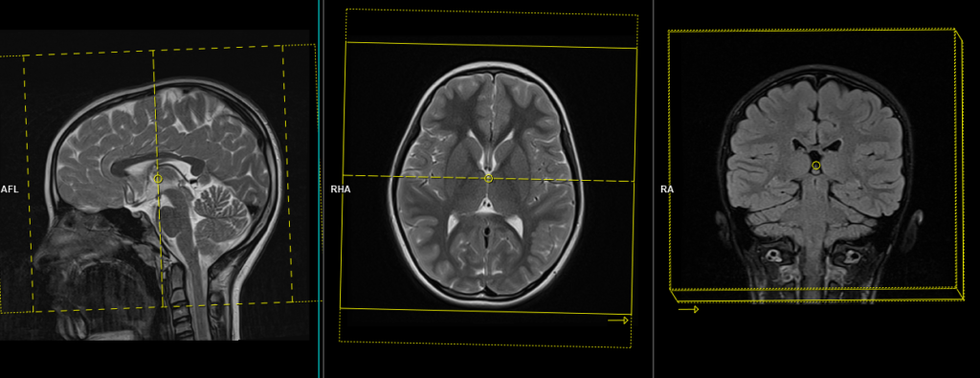Screen dimensions: 980x378
Task: Click the yellow arrow below the coronal slab box
Action: click(688, 309)
